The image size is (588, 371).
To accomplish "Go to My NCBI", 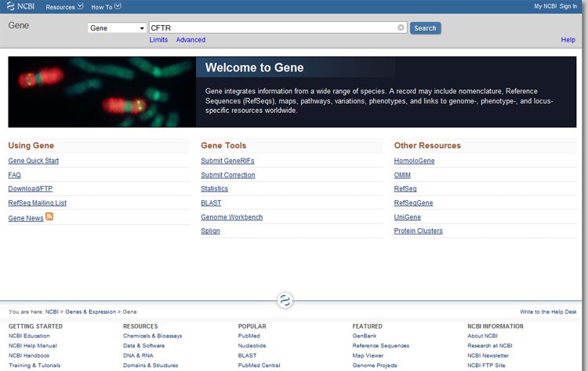I will [545, 6].
